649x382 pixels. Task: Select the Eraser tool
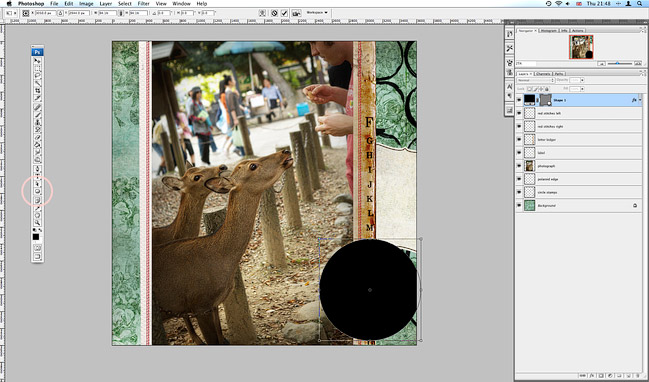[37, 137]
